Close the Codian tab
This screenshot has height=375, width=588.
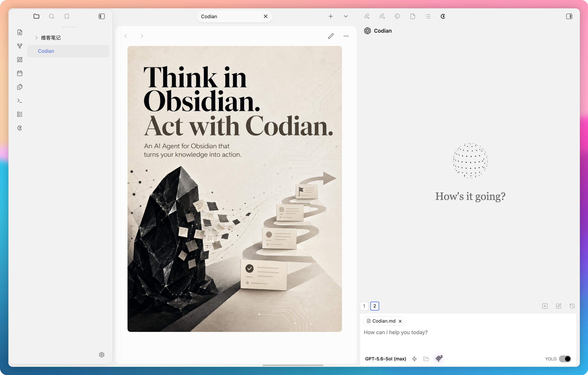[265, 16]
